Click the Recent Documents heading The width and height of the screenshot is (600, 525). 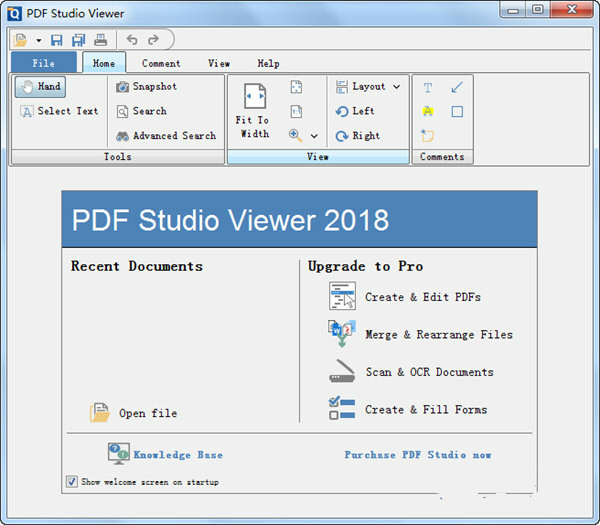coord(137,266)
